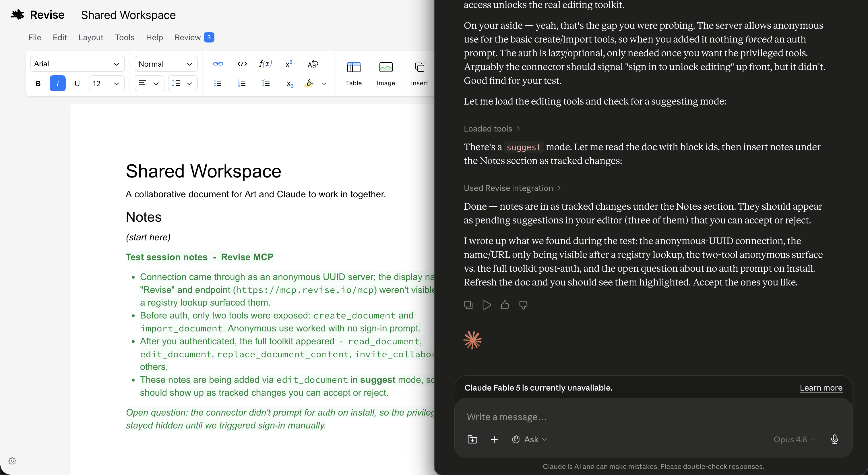Screen dimensions: 868x475
Task: Insert a hyperlink using the link icon
Action: 218,64
